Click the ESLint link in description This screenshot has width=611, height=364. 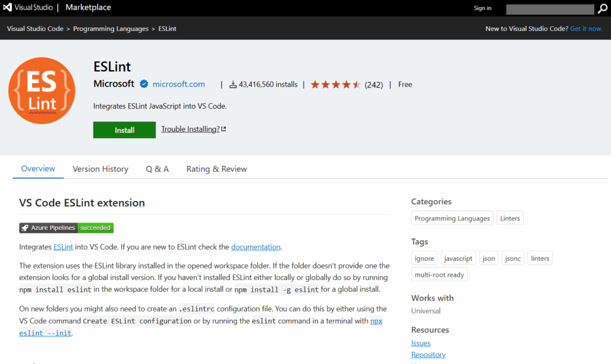point(63,246)
